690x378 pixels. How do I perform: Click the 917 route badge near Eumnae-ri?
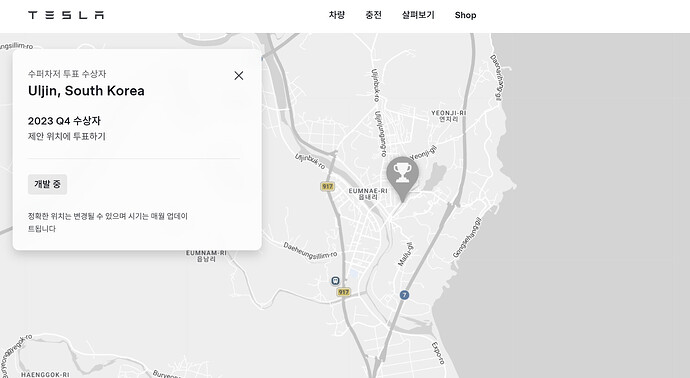coord(327,187)
